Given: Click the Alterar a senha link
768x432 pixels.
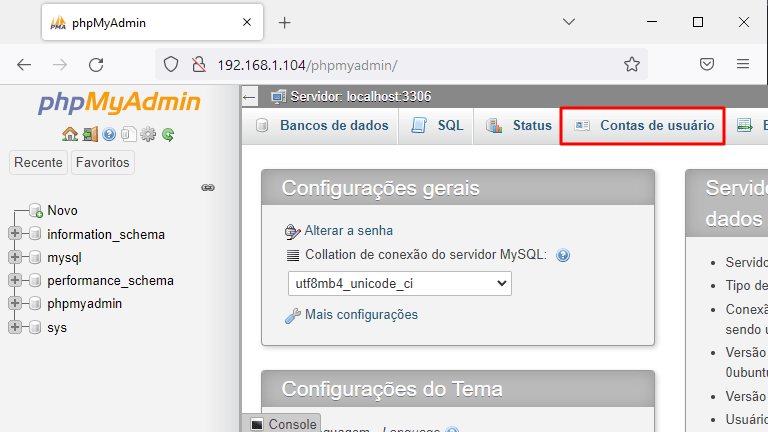Looking at the screenshot, I should click(x=349, y=231).
